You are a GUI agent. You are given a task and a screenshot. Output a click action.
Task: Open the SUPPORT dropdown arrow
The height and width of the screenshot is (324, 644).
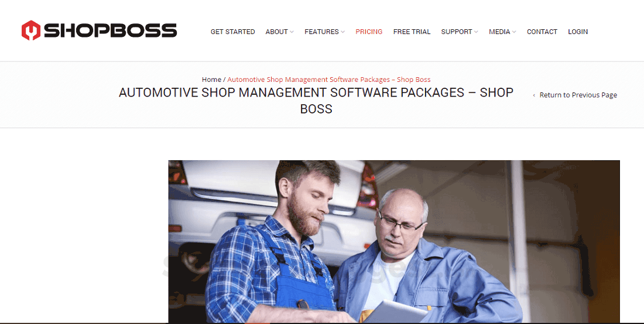(x=476, y=32)
